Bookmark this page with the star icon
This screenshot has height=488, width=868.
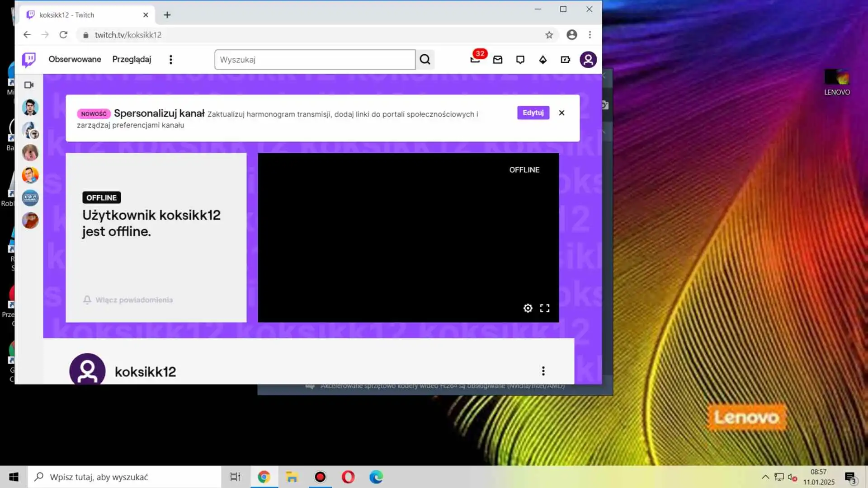549,35
